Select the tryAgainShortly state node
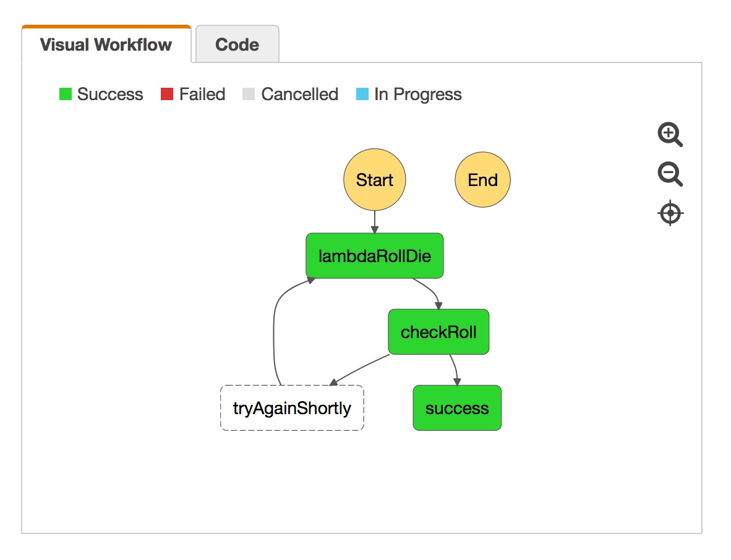Viewport: 731px width, 560px height. (x=292, y=408)
